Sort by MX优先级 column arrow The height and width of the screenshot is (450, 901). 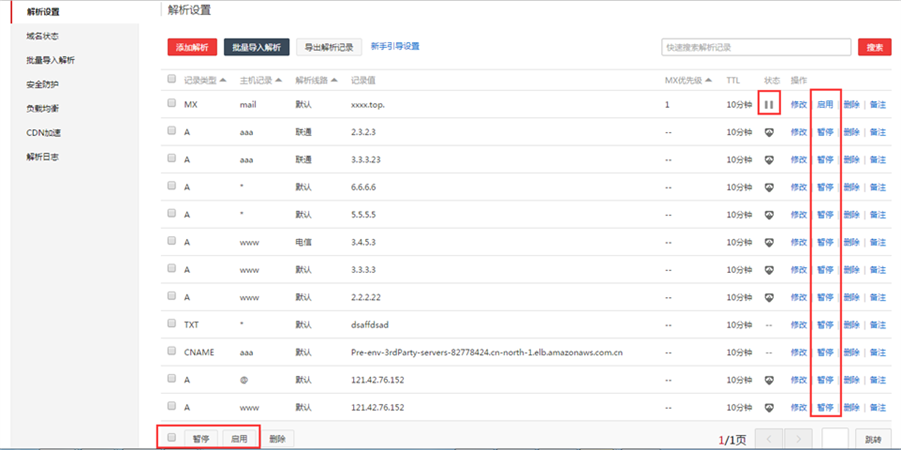coord(708,80)
